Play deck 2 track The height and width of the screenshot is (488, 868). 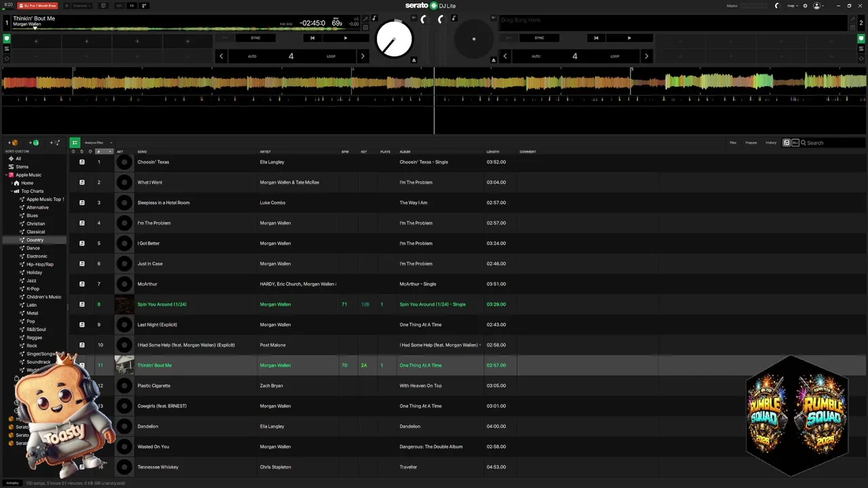[x=629, y=38]
